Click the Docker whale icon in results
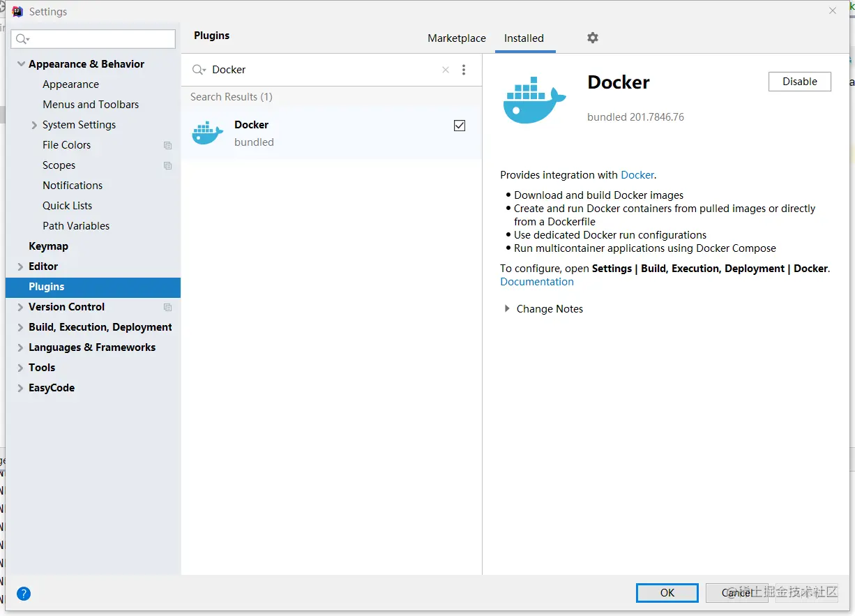 coord(207,133)
